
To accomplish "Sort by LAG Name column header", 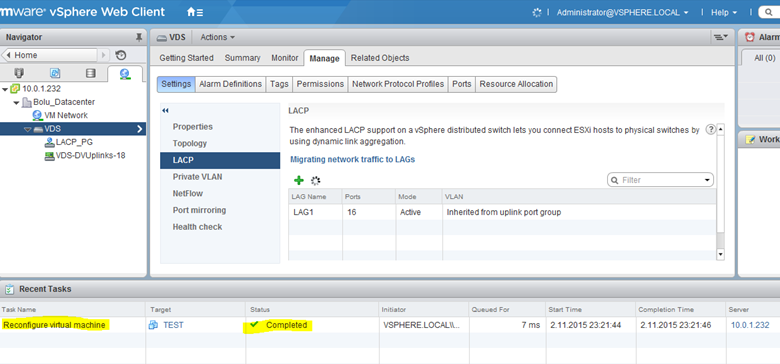I will point(314,196).
